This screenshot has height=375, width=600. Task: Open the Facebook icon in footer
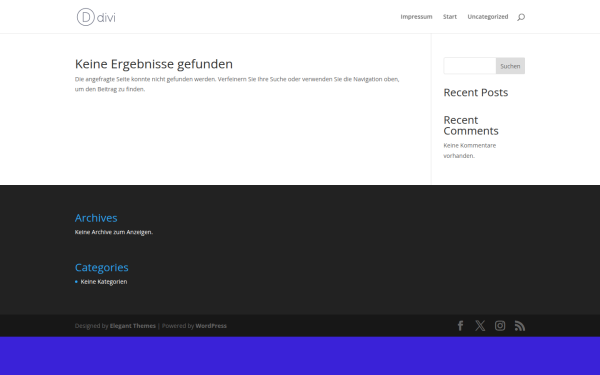[460, 326]
